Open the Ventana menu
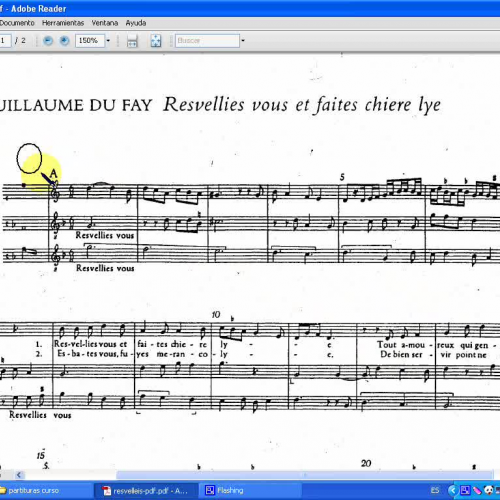 (105, 23)
